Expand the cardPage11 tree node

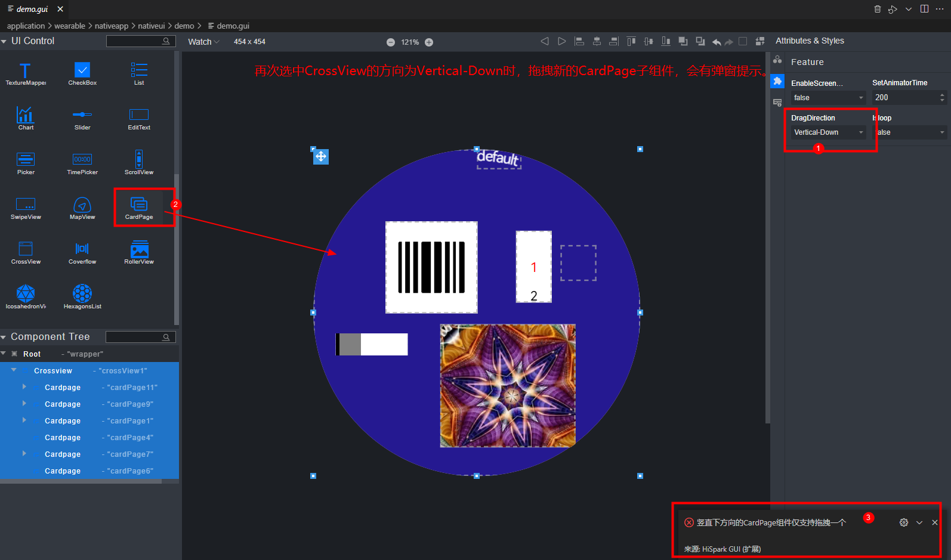(x=24, y=387)
